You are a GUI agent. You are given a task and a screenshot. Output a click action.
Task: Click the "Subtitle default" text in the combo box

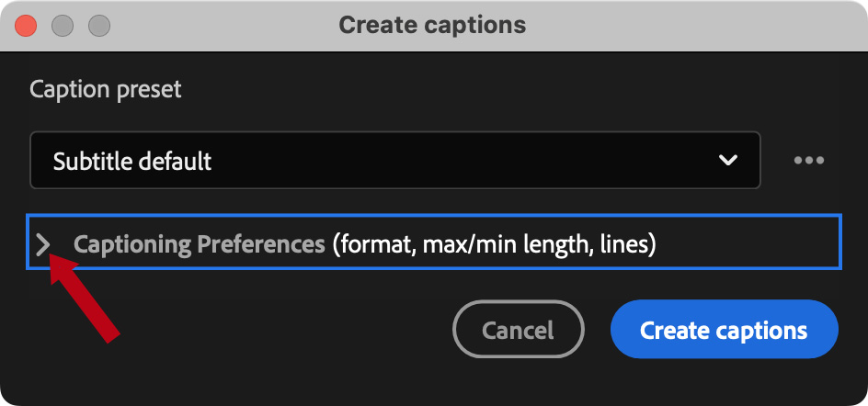click(132, 162)
